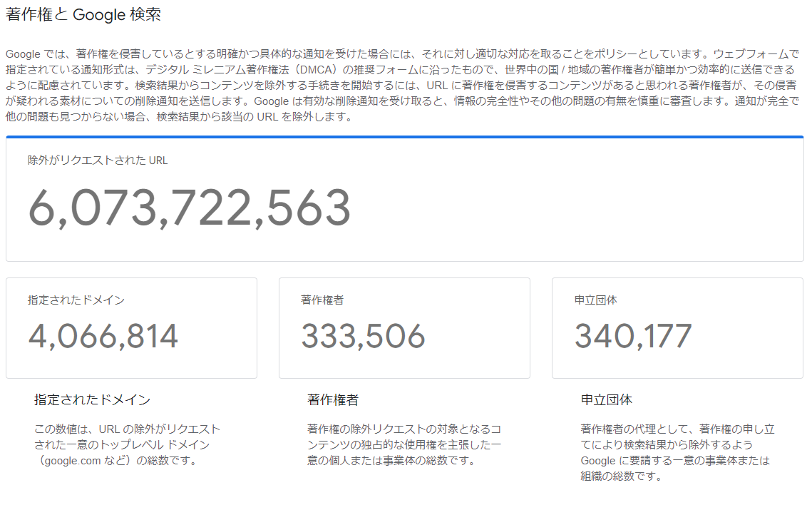Click the label 除外がリクエストされた URL
Viewport: 812px width, 505px height.
pos(98,160)
